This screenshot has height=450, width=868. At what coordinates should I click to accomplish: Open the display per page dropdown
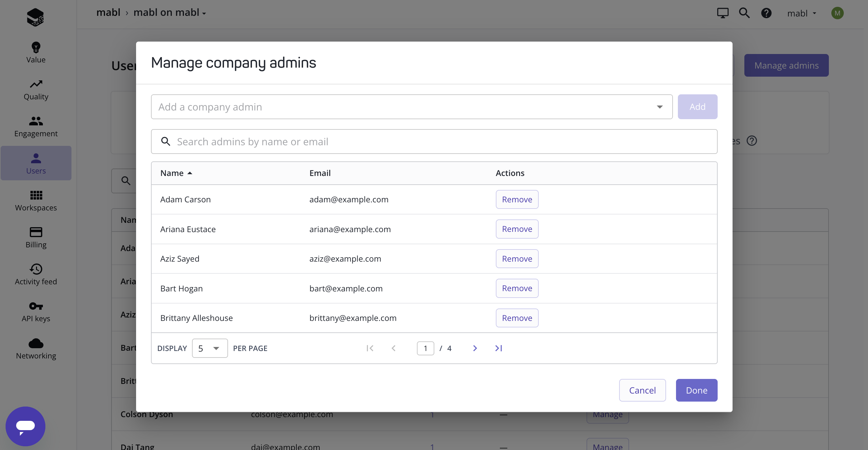click(210, 348)
